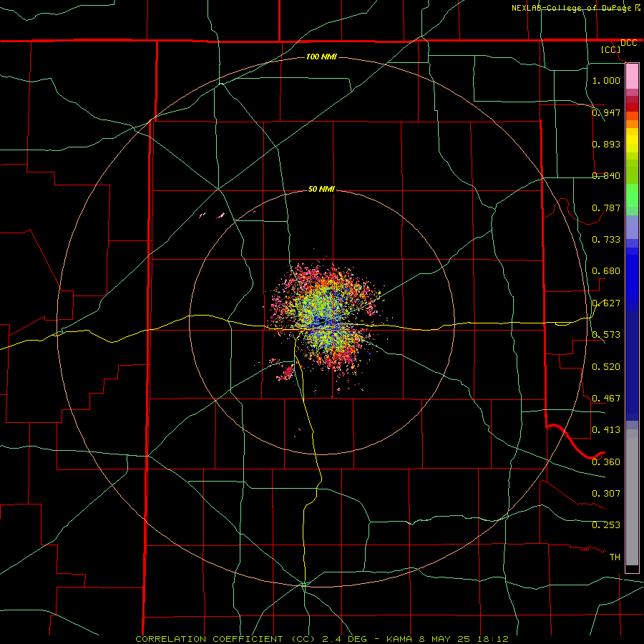Select the 0.840 scale value
This screenshot has width=644, height=644.
(606, 176)
